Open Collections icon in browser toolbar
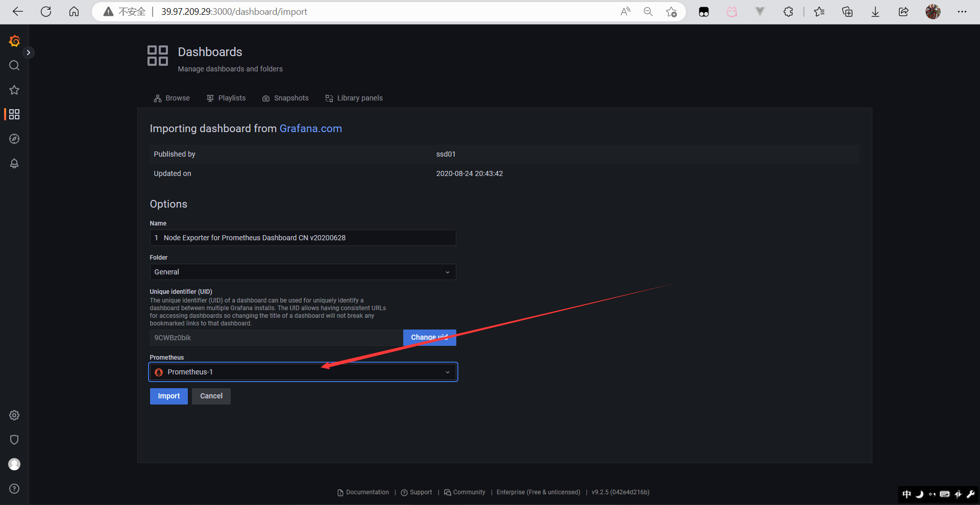Screen dimensions: 980x505 pos(847,12)
